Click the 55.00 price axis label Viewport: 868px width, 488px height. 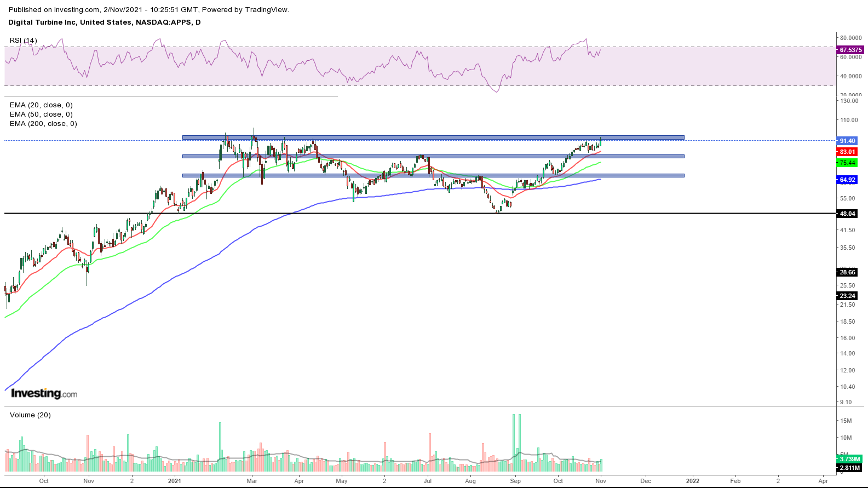[x=848, y=198]
